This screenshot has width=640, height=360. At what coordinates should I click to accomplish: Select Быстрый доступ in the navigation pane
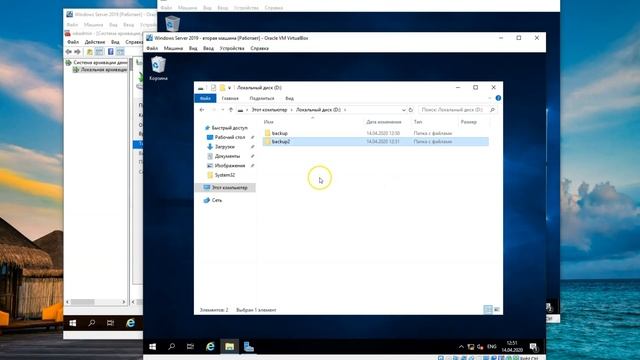click(x=229, y=128)
